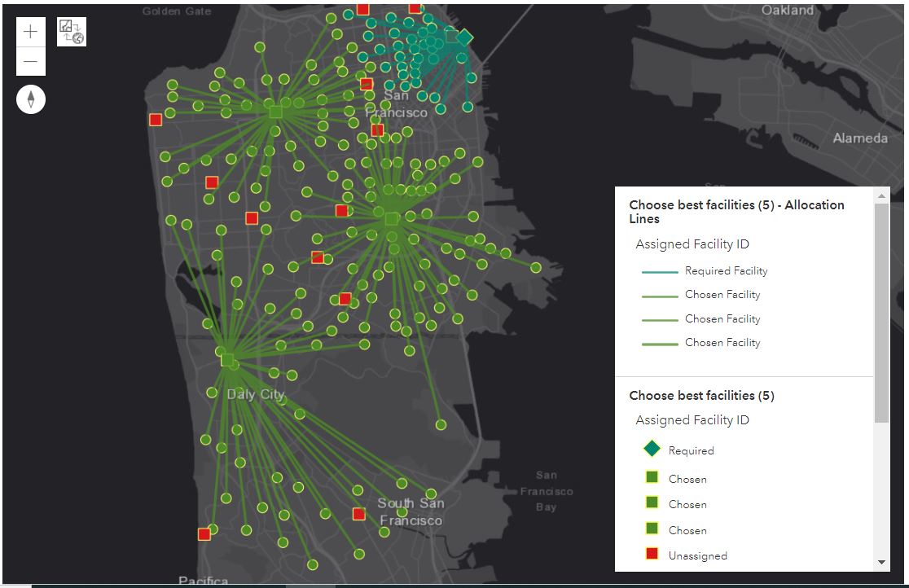Click the zoom out minus button
Screen dimensions: 909x588
point(30,62)
